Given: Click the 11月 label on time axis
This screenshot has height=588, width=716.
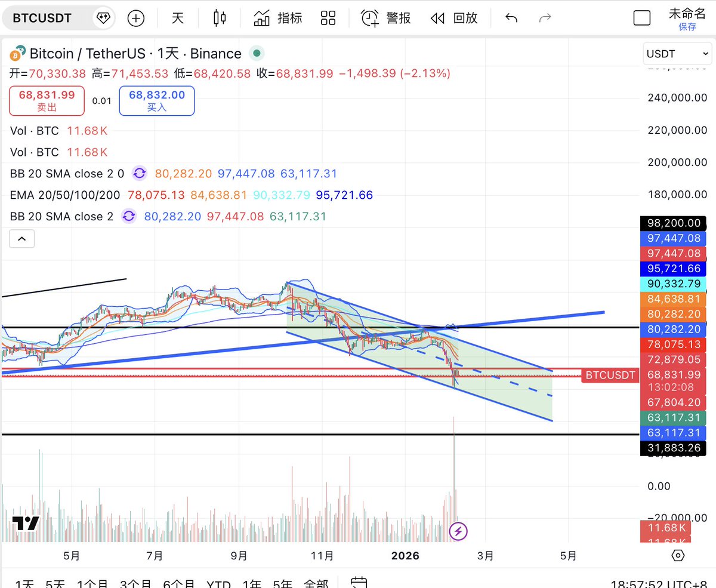Looking at the screenshot, I should (x=322, y=556).
